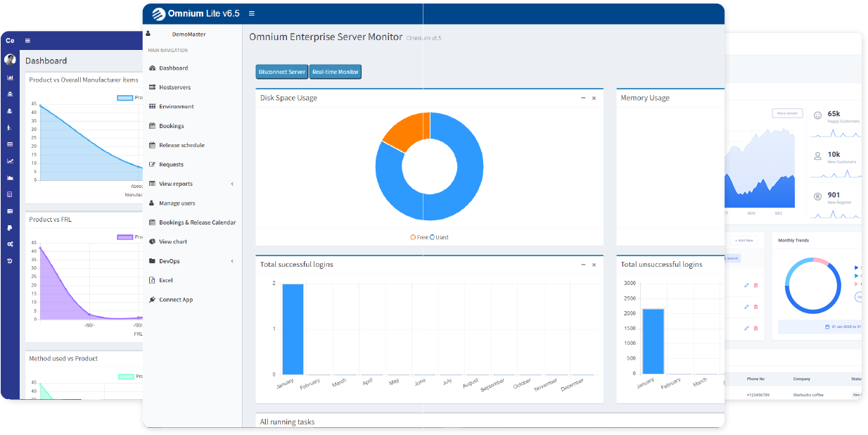This screenshot has height=435, width=868.
Task: Click the Ce logo in left window
Action: point(10,41)
